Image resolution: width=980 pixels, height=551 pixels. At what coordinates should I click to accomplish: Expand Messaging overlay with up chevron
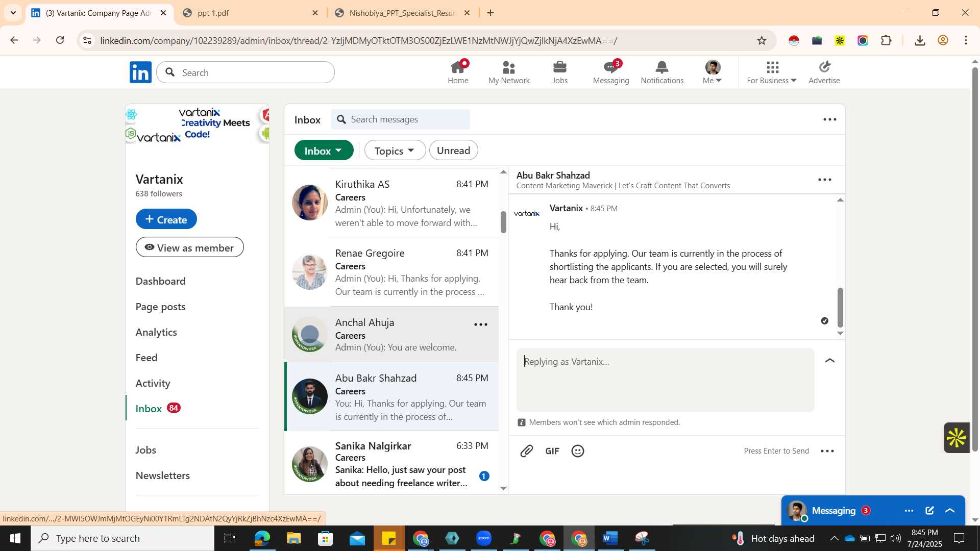click(950, 511)
